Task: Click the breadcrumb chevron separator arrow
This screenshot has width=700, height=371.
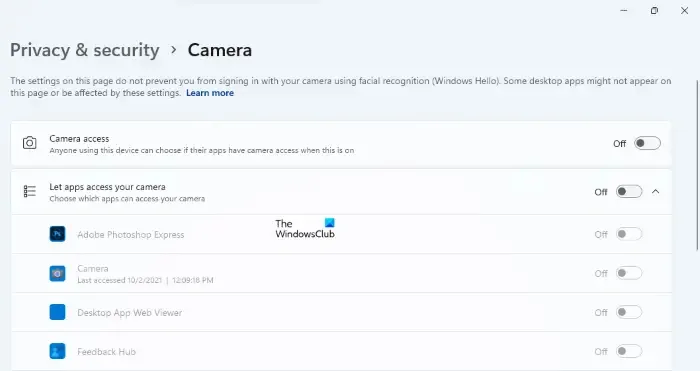Action: point(174,50)
